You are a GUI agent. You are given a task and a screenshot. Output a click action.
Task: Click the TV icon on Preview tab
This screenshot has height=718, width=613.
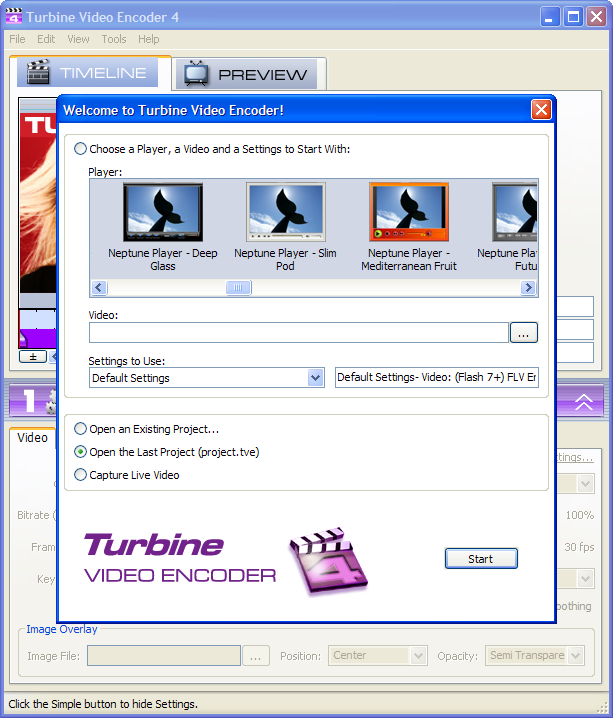pyautogui.click(x=196, y=74)
